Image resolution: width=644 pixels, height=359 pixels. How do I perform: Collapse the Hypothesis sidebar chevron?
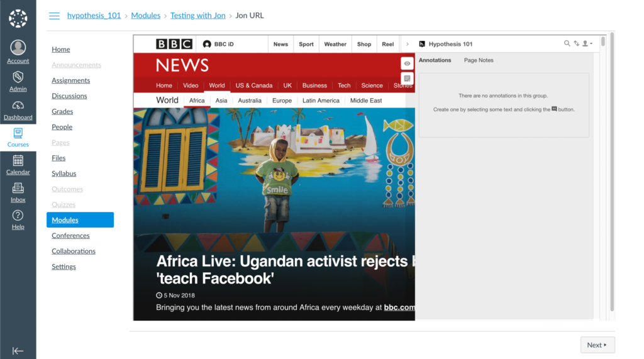point(407,44)
